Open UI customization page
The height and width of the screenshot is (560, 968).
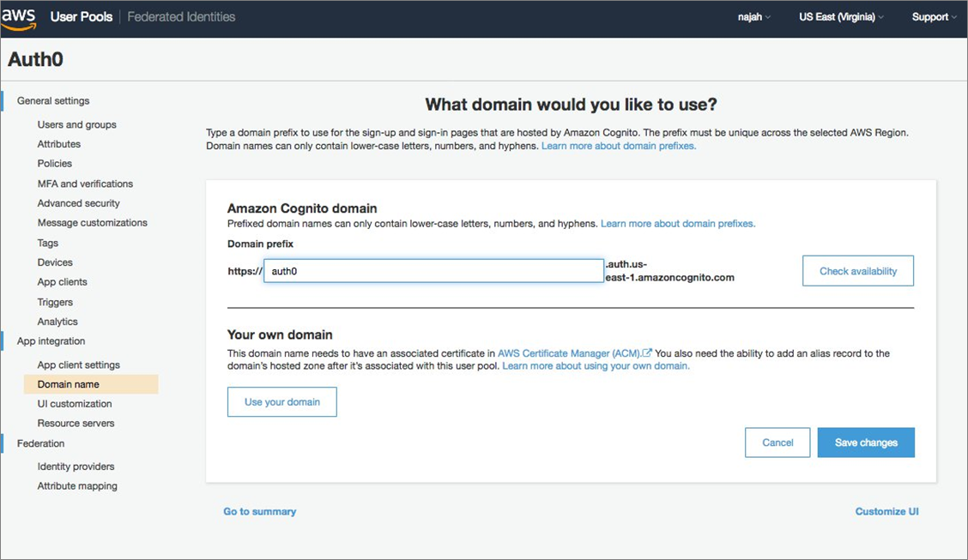point(75,403)
